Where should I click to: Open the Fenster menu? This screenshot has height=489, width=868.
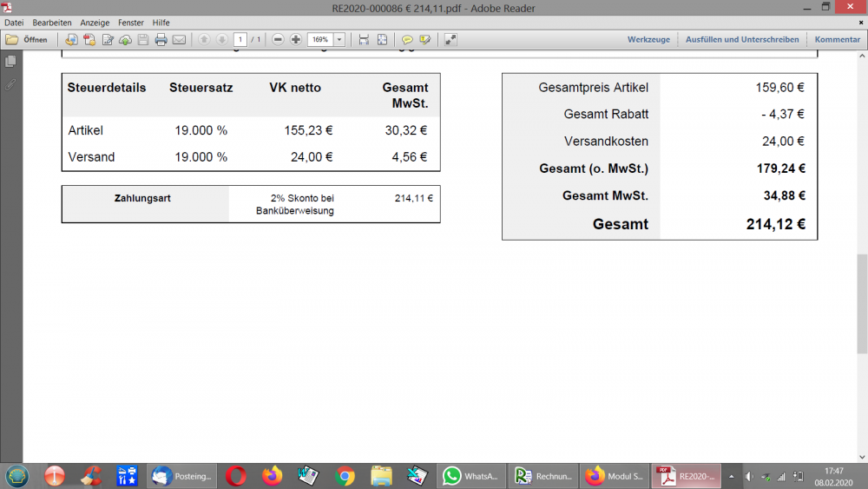(131, 23)
